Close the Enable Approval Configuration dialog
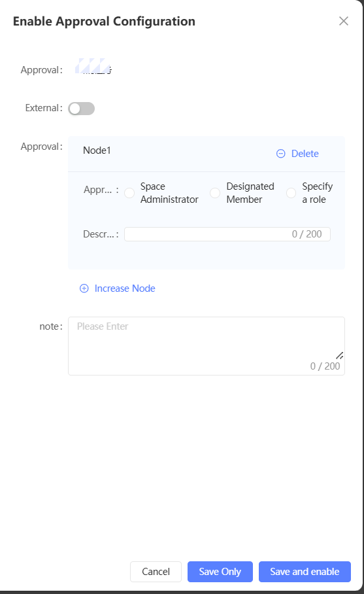Screen dimensions: 364x594 [344, 21]
